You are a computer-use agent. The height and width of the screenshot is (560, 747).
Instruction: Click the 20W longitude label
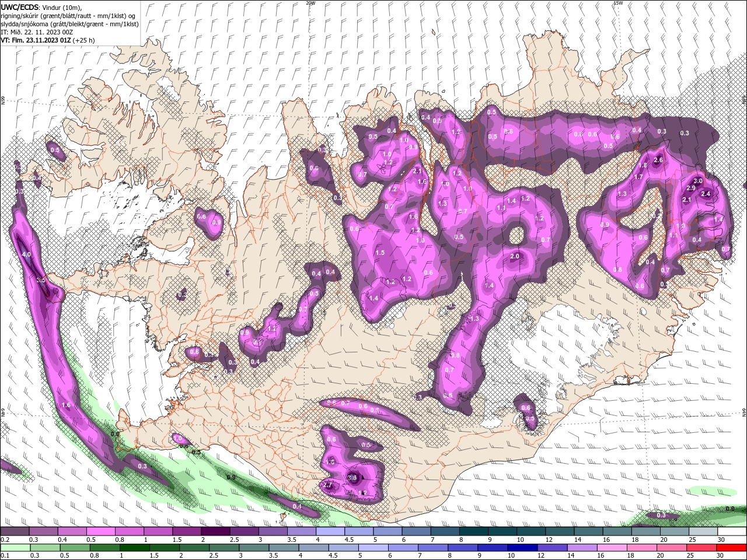pos(310,3)
